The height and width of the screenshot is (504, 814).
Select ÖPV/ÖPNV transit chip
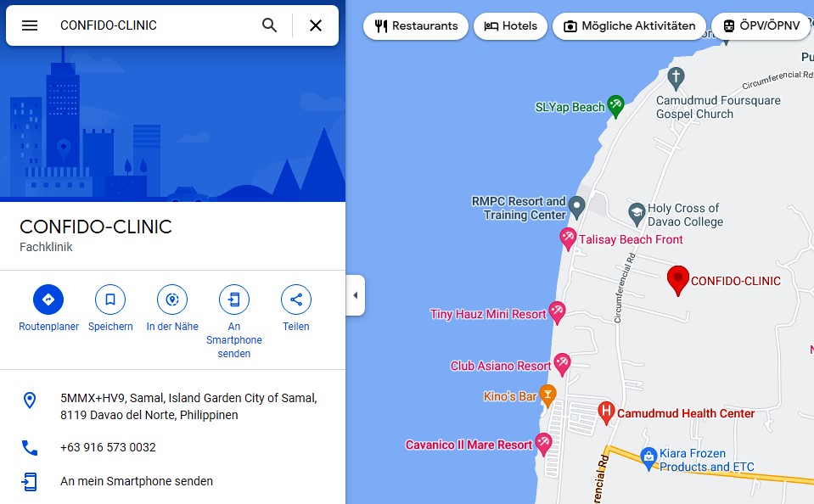761,26
